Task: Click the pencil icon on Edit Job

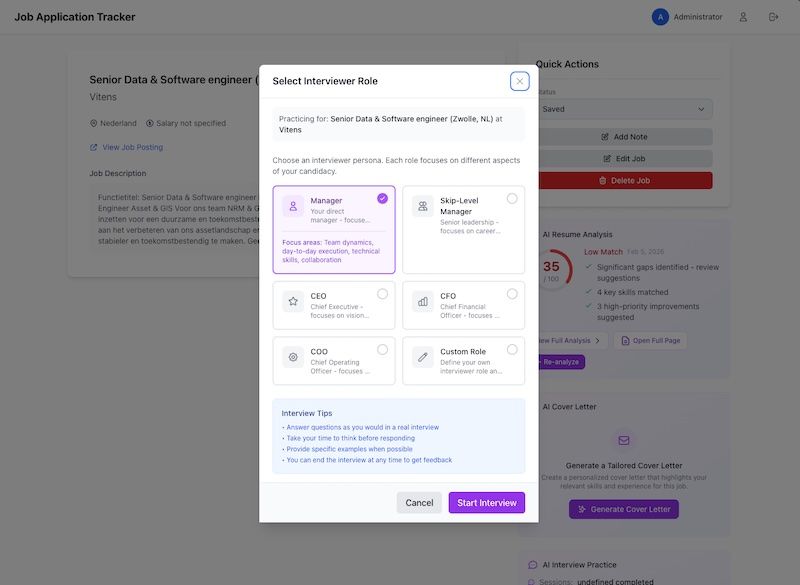Action: tap(607, 159)
